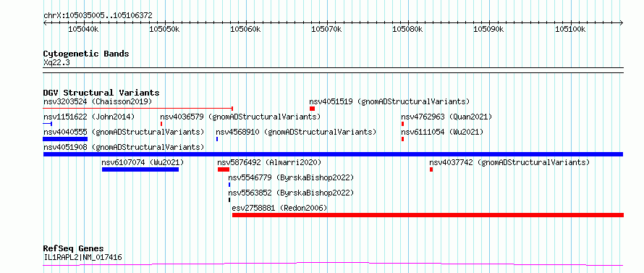Select the Xq22.3 band label
Screen dimensions: 644x273
(x=56, y=62)
